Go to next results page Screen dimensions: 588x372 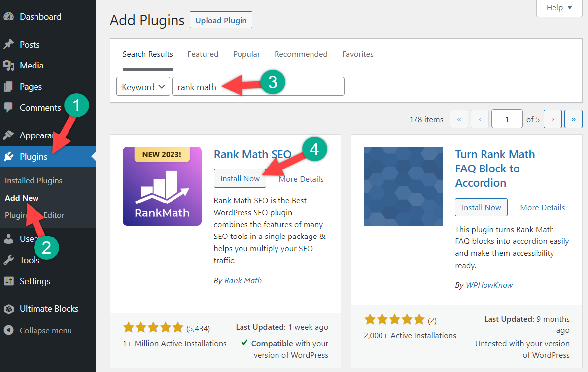point(553,119)
